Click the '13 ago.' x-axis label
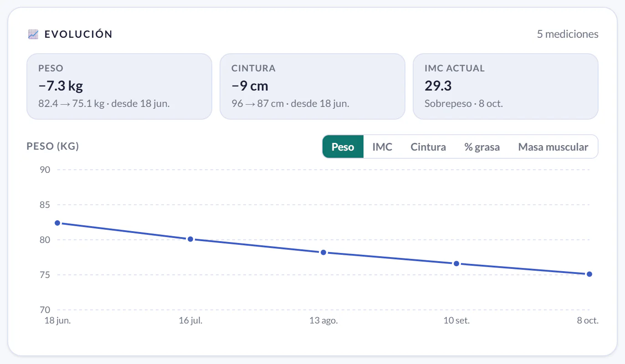This screenshot has height=364, width=625. [323, 320]
